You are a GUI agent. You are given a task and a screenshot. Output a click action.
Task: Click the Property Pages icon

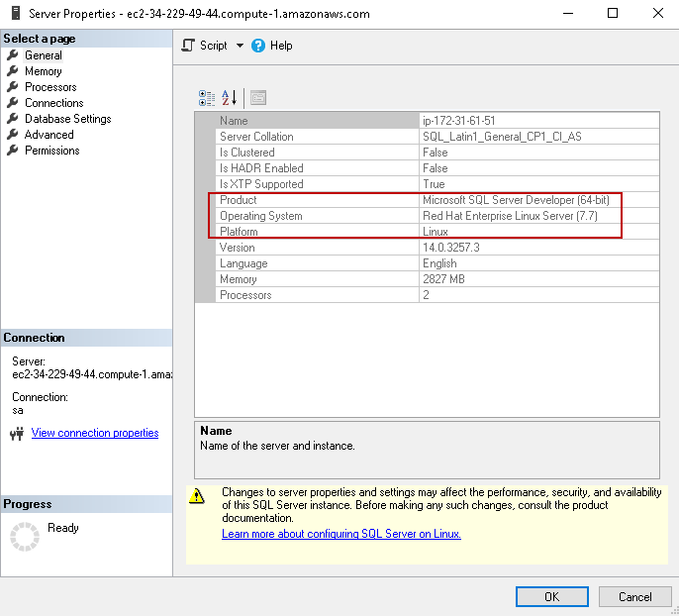(258, 98)
